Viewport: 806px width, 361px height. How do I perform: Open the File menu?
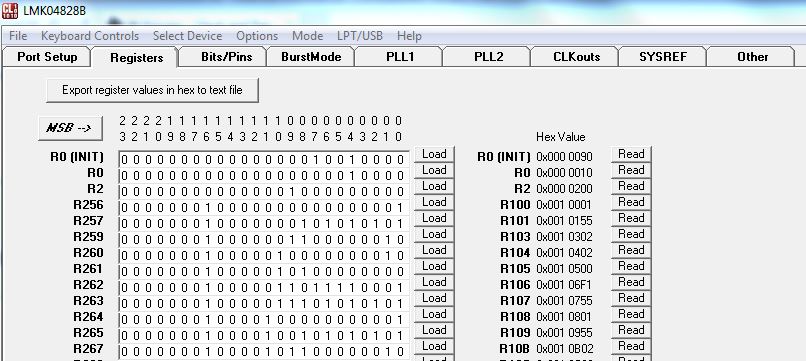[x=18, y=36]
